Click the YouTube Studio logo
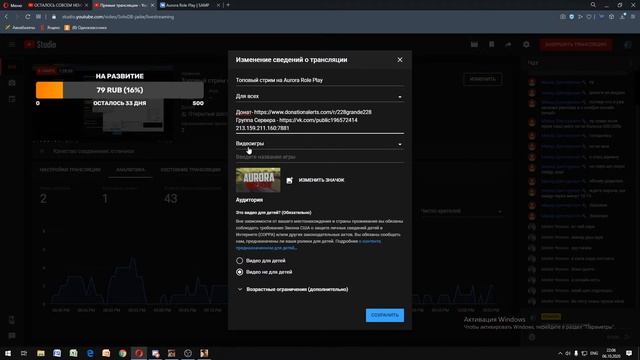Viewport: 640px width, 360px height. 40,44
